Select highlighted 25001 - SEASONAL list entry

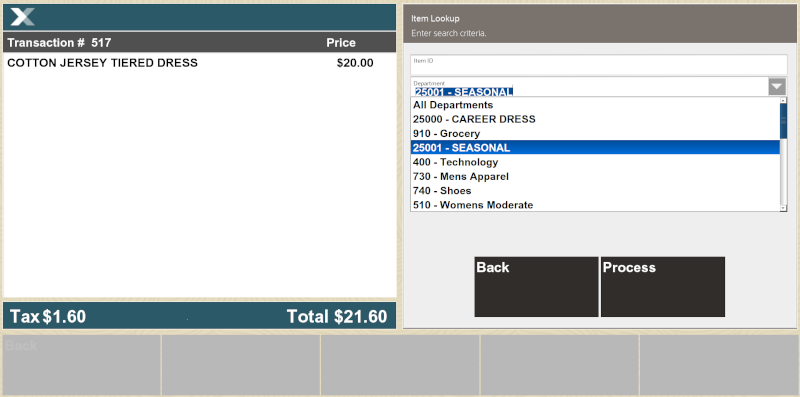pos(595,147)
